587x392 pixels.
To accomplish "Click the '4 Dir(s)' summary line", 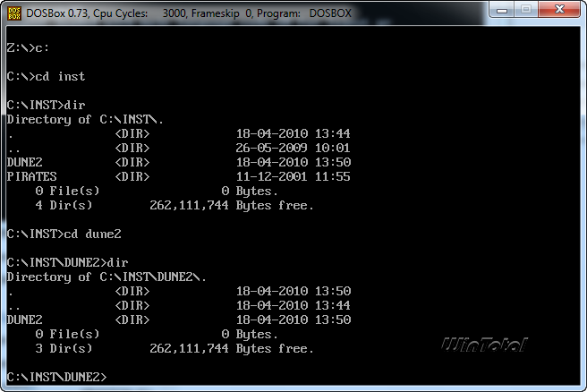I will pyautogui.click(x=174, y=205).
